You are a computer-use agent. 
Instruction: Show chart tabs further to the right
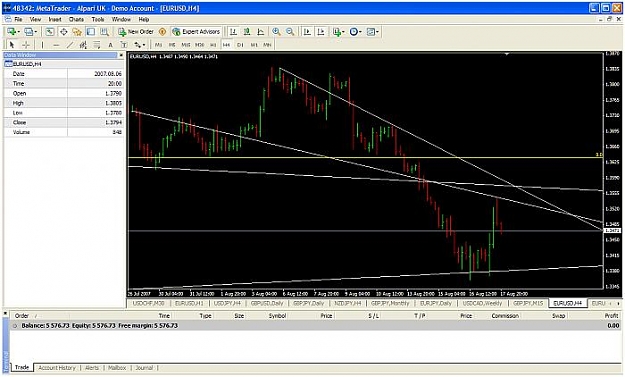coord(619,303)
